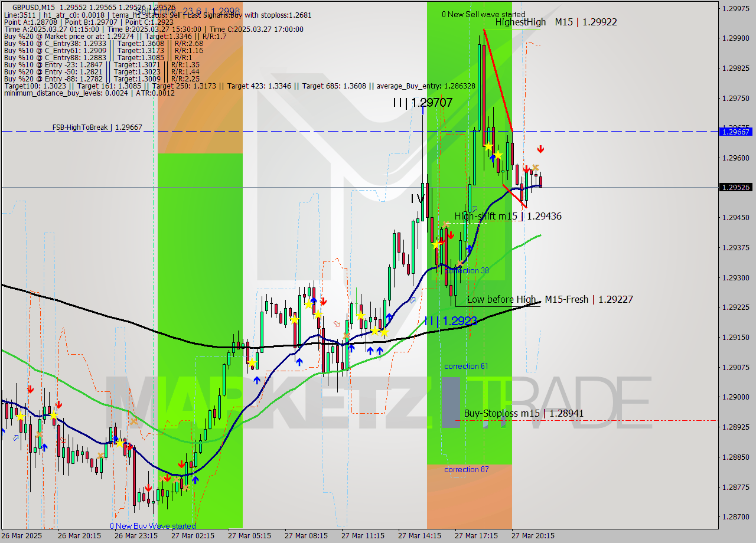756x543 pixels.
Task: Select the yellow star signal icon near correction 38
Action: [435, 244]
